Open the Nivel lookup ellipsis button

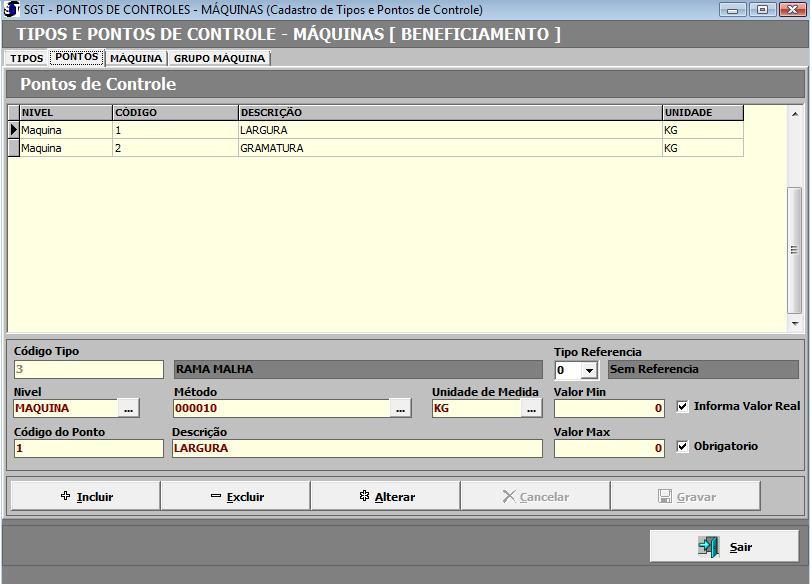[x=128, y=408]
